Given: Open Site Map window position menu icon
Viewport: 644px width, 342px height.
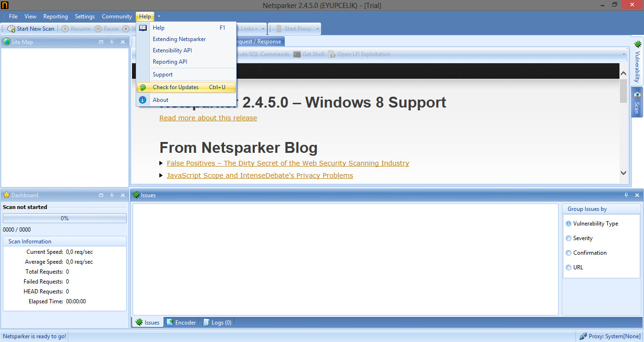Looking at the screenshot, I should click(101, 42).
